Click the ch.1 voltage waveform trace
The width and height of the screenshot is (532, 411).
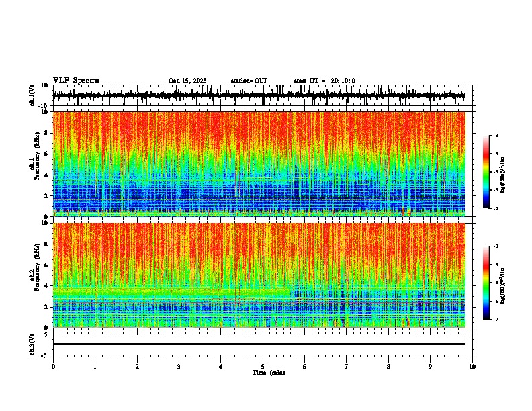click(x=259, y=95)
